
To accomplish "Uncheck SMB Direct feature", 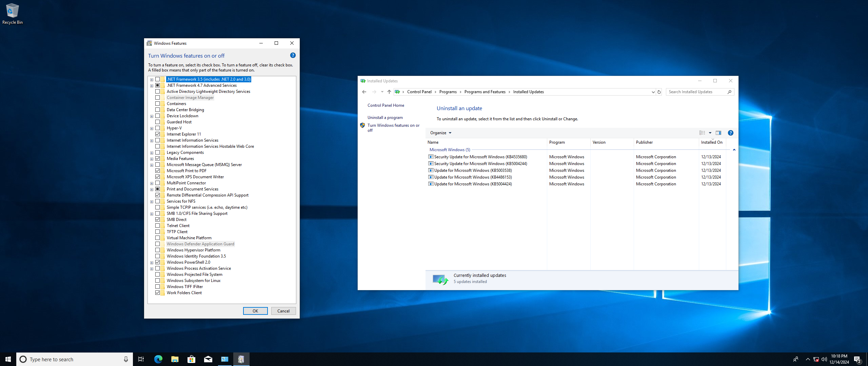I will [x=158, y=220].
